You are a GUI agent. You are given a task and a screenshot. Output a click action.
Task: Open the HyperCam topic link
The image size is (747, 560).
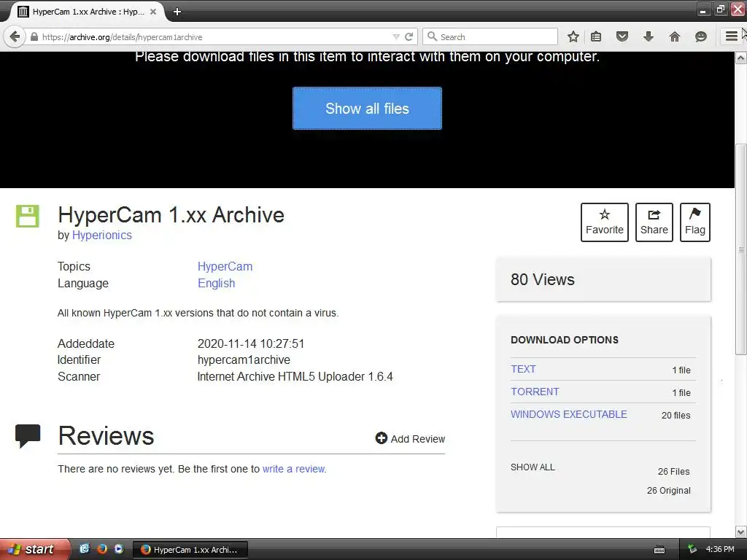tap(225, 266)
